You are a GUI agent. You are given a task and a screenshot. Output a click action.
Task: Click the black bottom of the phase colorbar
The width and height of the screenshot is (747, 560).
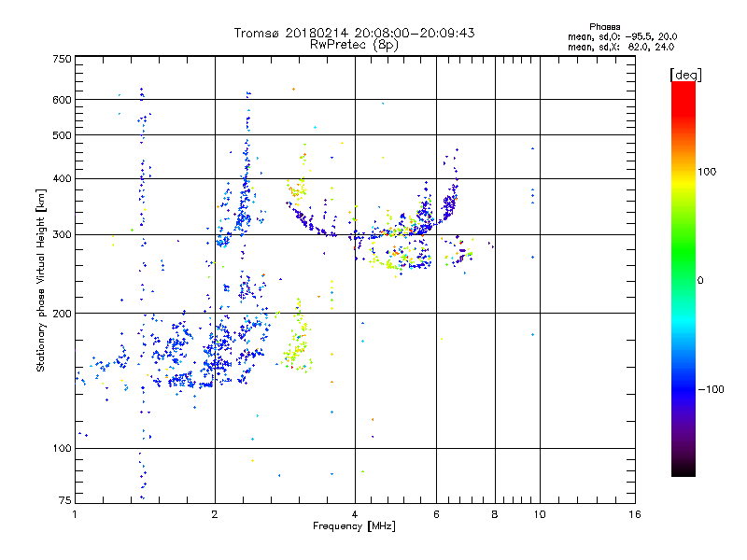[684, 469]
